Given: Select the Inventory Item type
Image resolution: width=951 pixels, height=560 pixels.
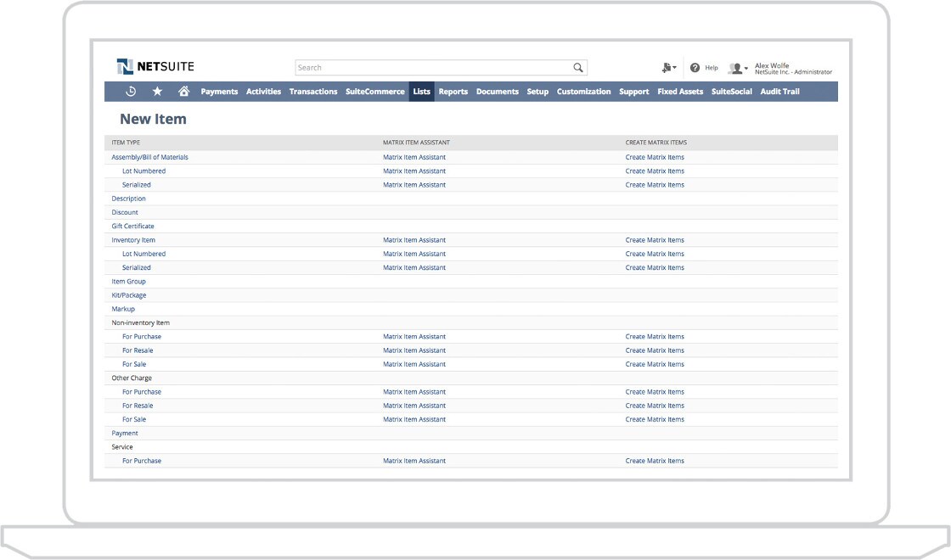Looking at the screenshot, I should (133, 240).
